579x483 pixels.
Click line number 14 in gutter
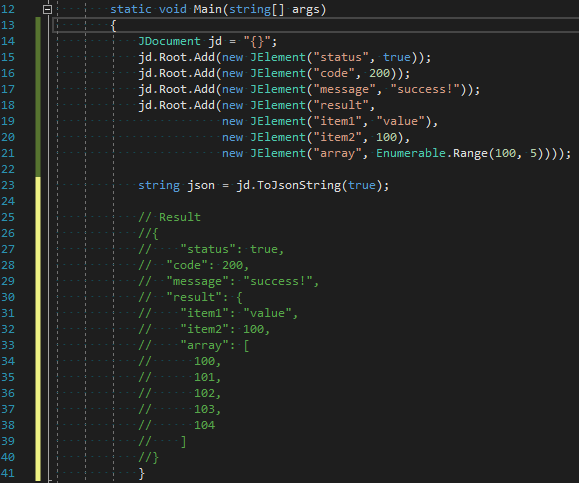coord(8,41)
